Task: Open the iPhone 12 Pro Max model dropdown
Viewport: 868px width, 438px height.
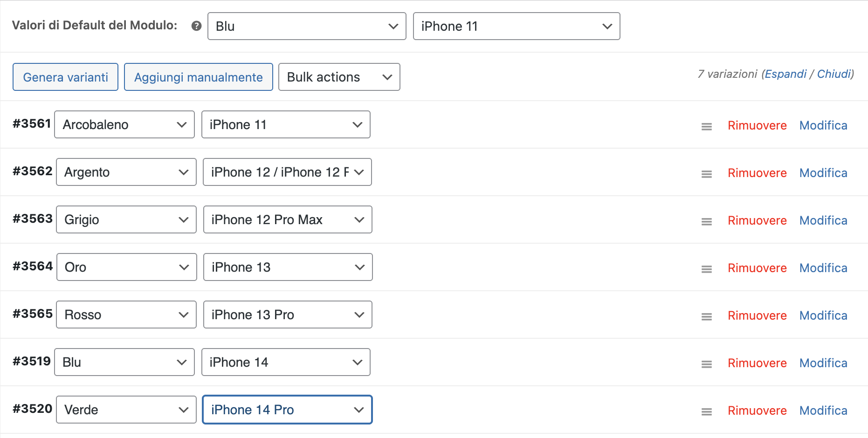Action: point(288,219)
